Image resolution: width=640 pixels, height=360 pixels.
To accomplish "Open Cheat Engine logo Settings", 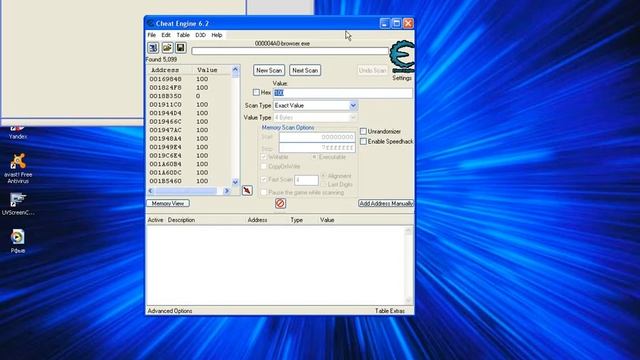I will click(x=402, y=60).
